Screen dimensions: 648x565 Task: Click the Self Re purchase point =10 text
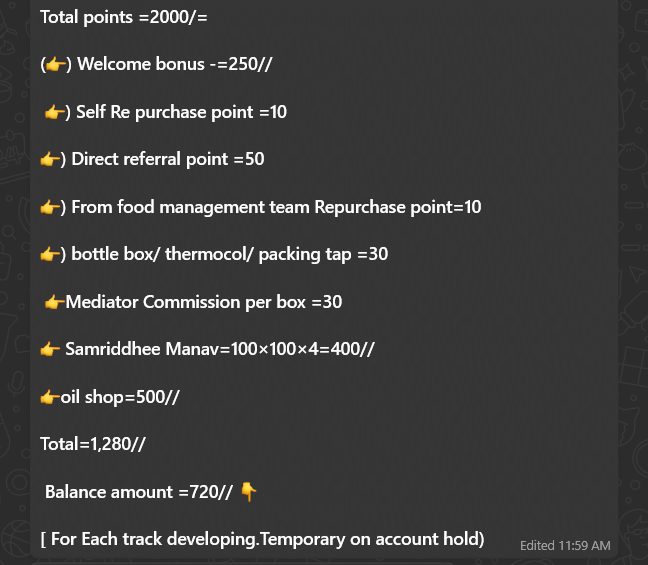[182, 112]
